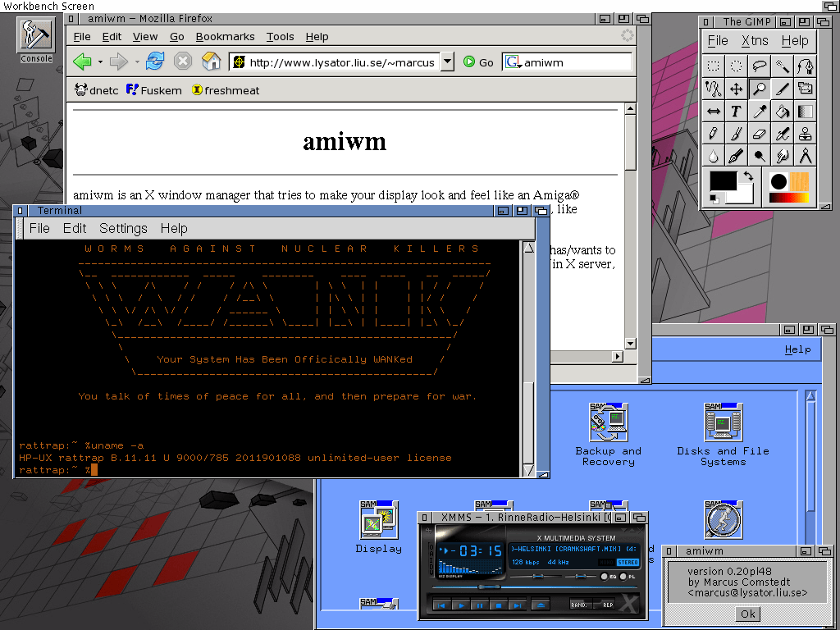Select the Fuzzy Select magic wand tool

[x=783, y=66]
